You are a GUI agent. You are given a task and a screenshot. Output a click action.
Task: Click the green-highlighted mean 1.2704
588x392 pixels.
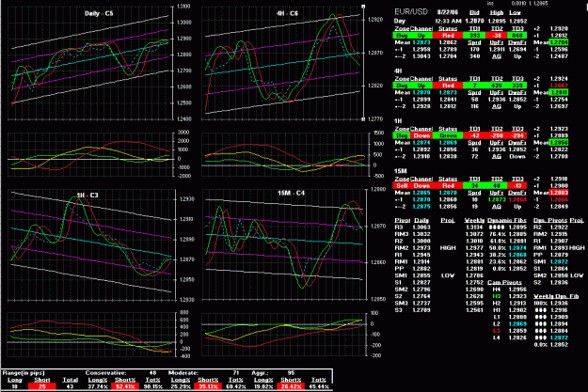[559, 42]
